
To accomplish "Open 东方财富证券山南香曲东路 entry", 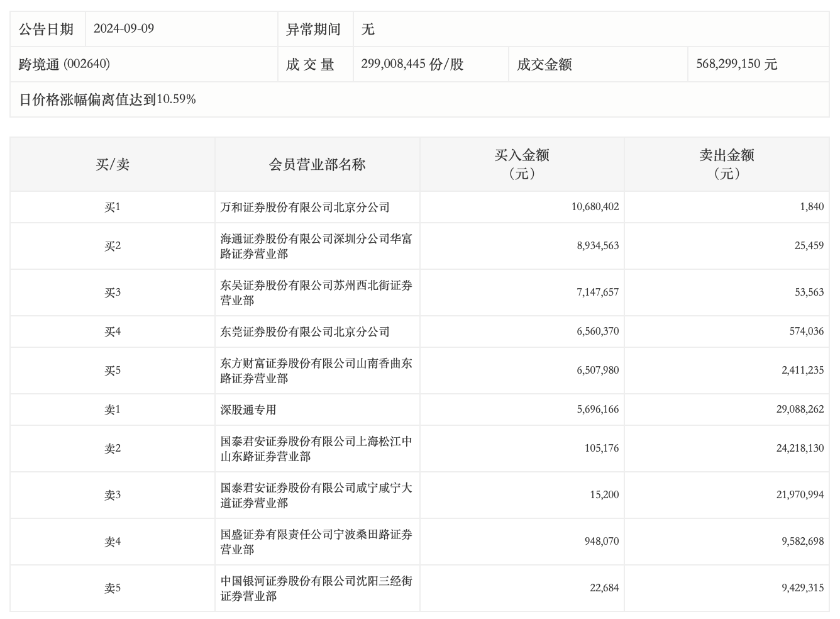I will click(x=316, y=371).
